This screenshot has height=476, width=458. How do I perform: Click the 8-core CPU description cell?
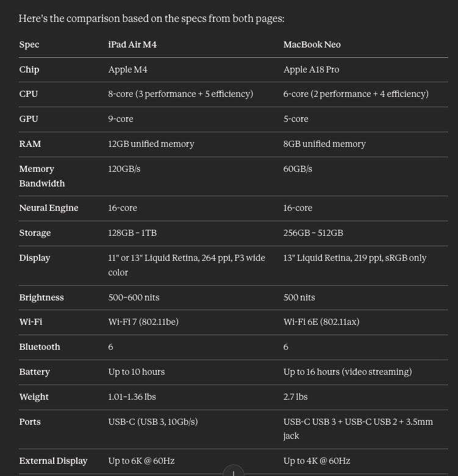click(181, 94)
